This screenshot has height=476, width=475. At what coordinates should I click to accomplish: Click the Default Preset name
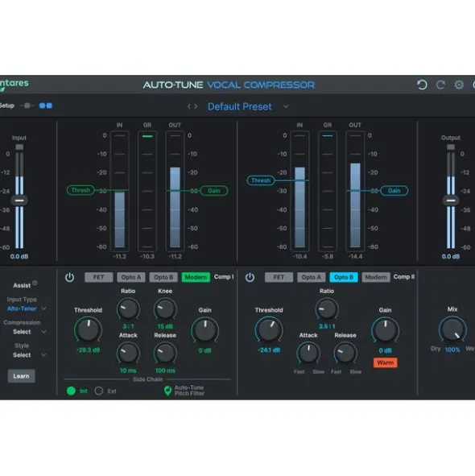239,106
